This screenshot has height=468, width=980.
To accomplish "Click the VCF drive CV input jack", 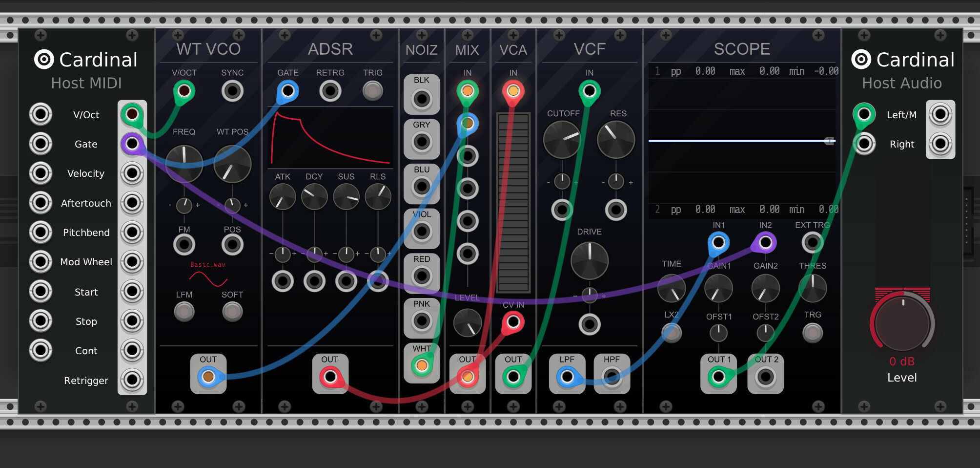I will coord(590,324).
